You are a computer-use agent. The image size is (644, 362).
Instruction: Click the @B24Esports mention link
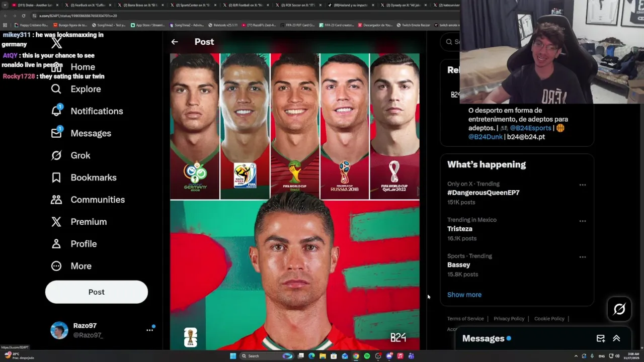tap(530, 128)
